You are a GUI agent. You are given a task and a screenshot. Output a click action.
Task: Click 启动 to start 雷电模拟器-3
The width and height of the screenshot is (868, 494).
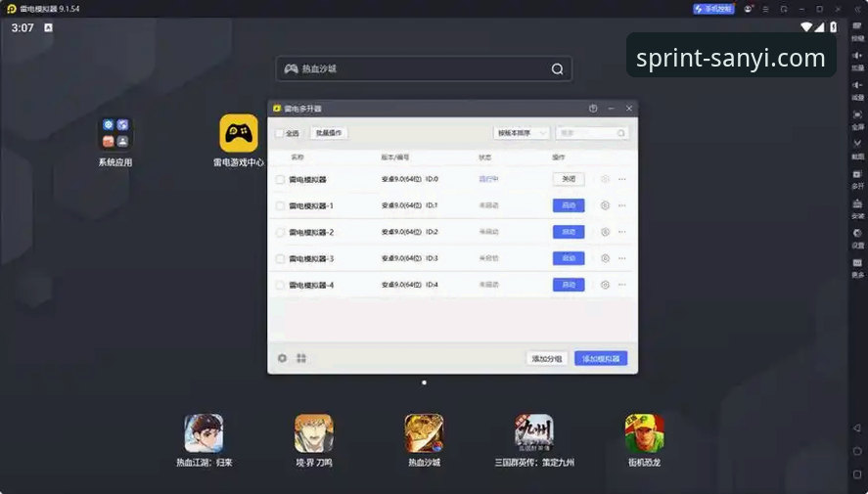coord(569,258)
